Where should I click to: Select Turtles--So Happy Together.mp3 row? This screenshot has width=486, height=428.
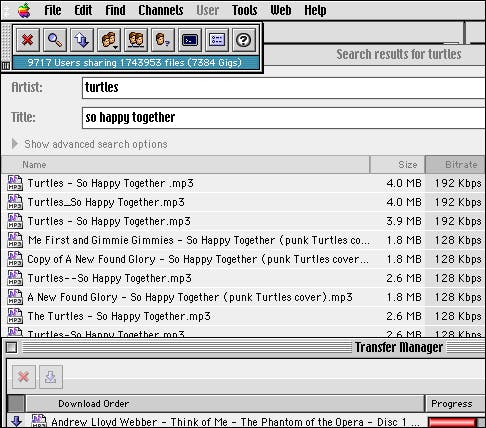click(243, 278)
